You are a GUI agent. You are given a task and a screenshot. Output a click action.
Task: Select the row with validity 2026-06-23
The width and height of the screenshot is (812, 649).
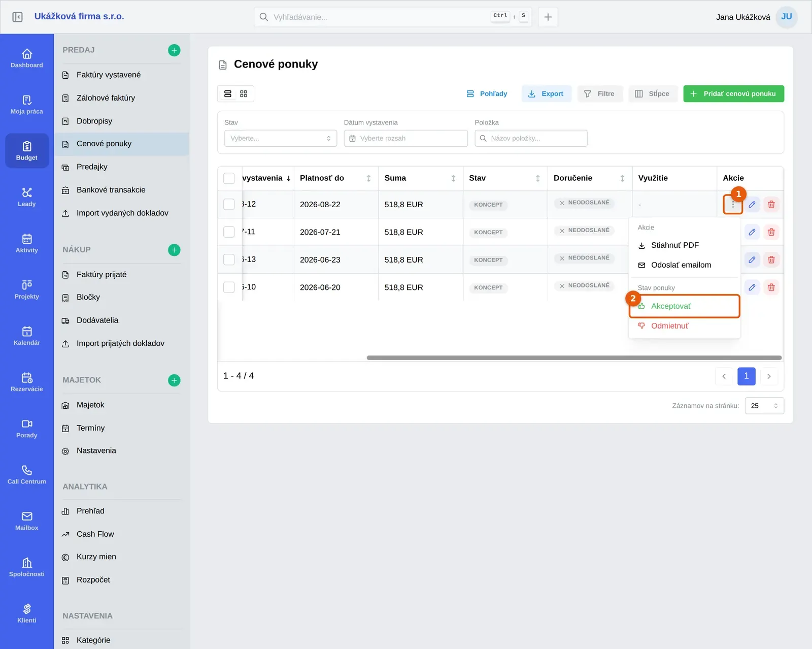pos(229,259)
